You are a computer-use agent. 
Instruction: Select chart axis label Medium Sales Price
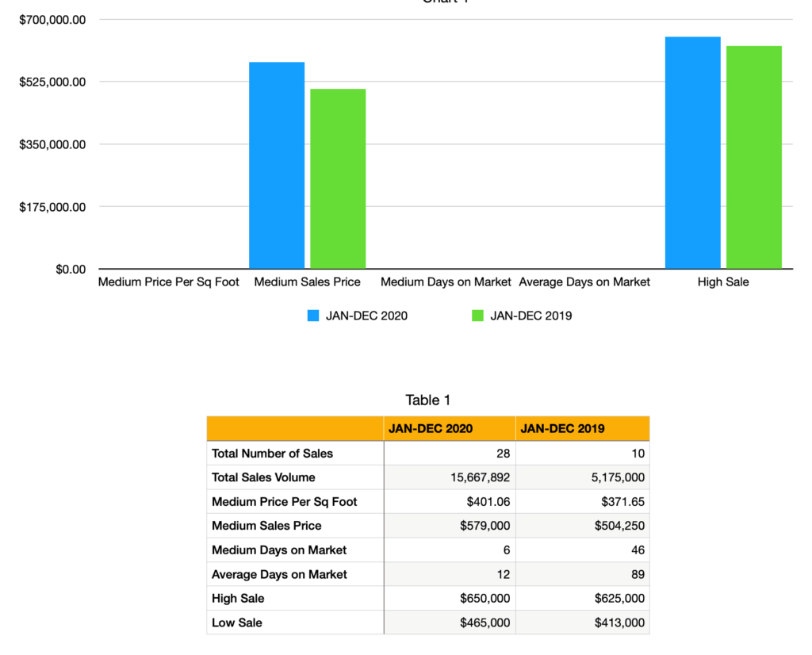click(x=307, y=282)
